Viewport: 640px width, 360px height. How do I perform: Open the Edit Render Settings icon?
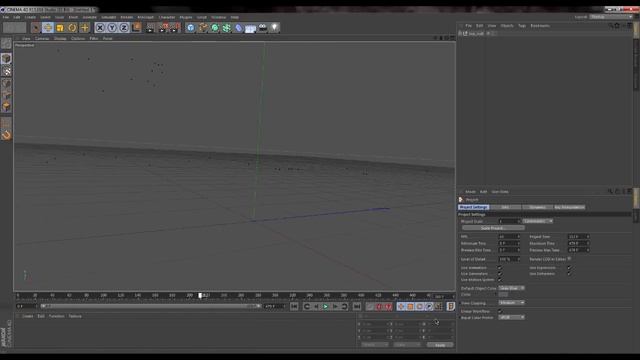click(x=175, y=28)
